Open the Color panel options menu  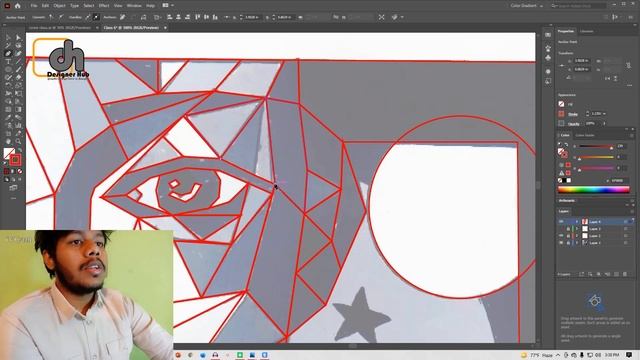(631, 135)
